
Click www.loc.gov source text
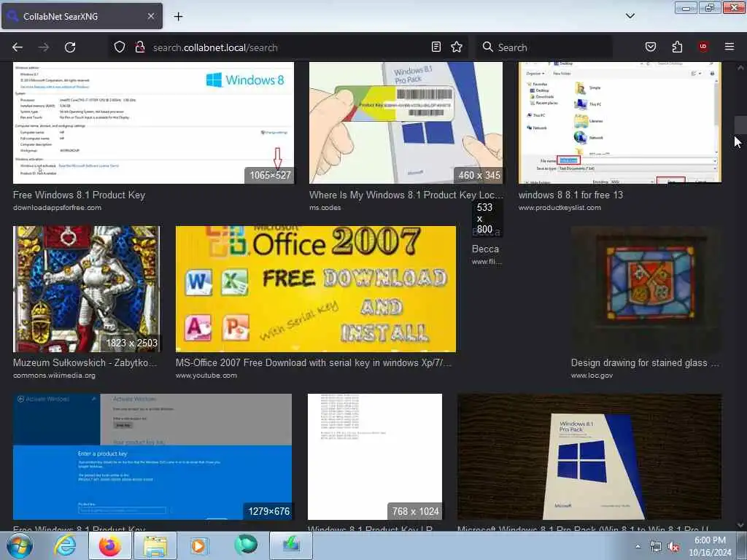[592, 376]
